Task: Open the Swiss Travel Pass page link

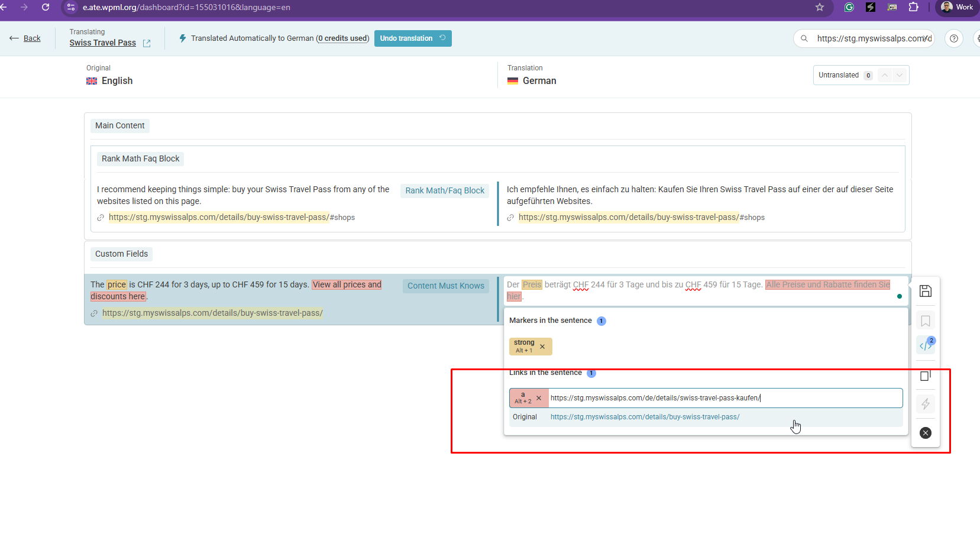Action: 103,43
